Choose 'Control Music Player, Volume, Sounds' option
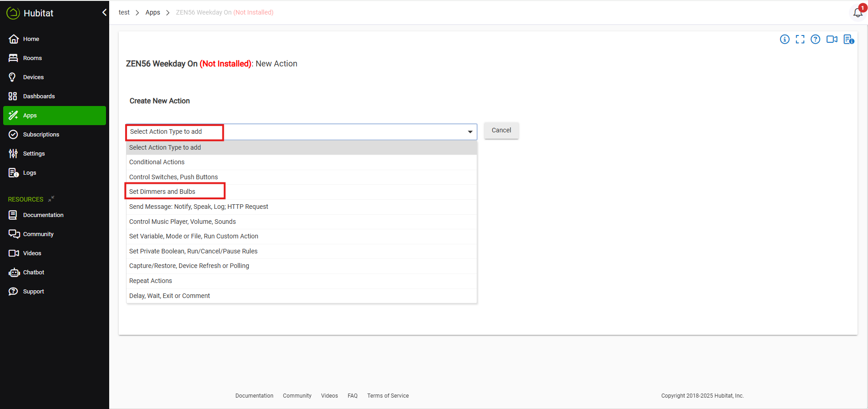Screen dimensions: 868x409 [302, 222]
